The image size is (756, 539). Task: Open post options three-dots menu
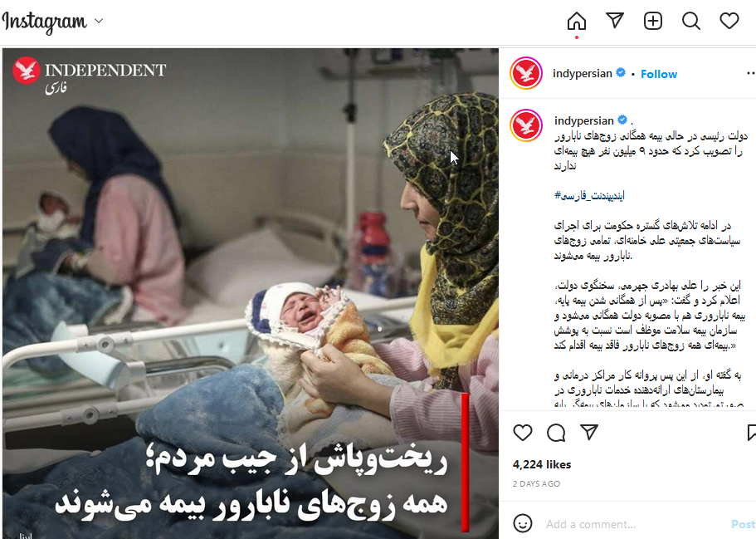pyautogui.click(x=751, y=73)
